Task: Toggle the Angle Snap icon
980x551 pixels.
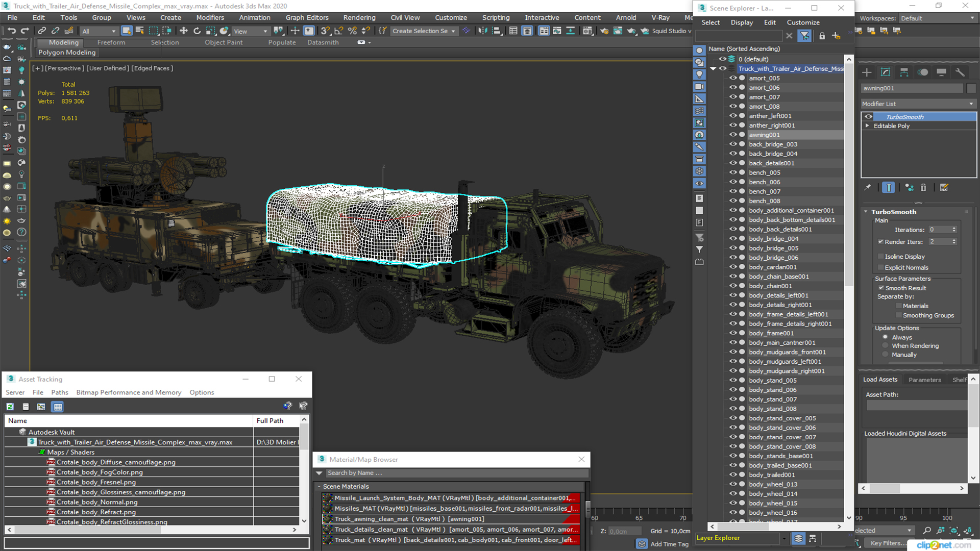Action: [338, 31]
